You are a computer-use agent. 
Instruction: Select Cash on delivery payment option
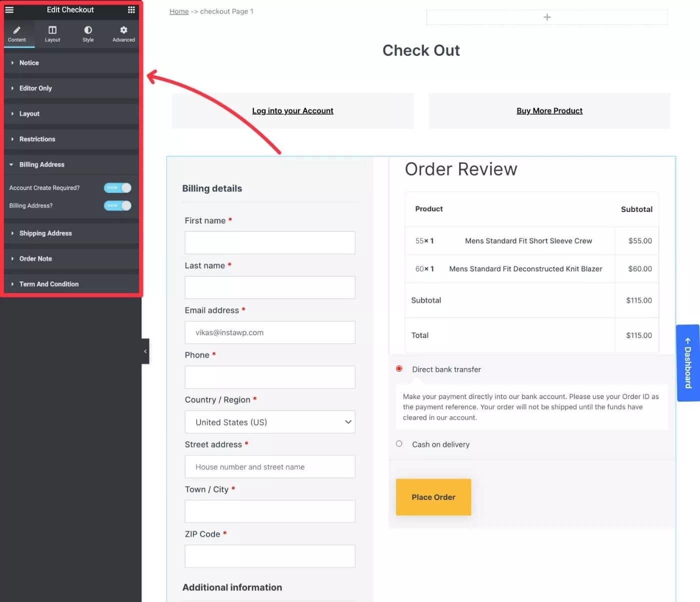click(399, 443)
